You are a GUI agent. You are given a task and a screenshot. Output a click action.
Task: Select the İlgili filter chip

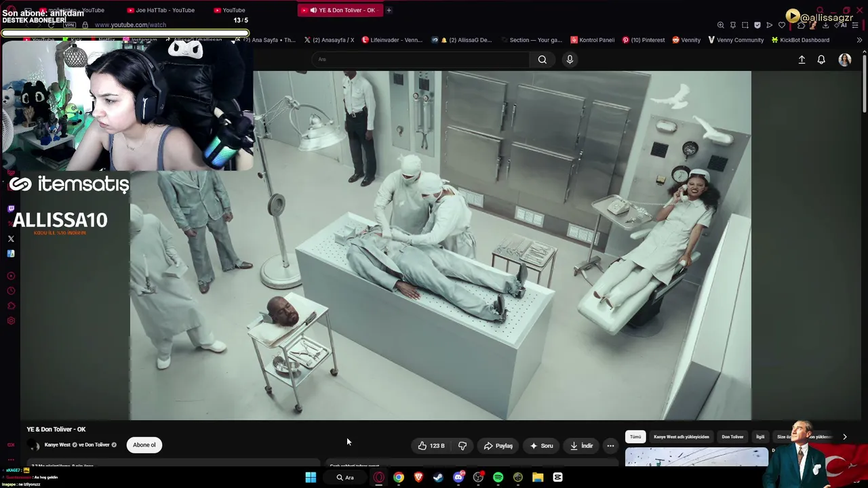point(760,437)
